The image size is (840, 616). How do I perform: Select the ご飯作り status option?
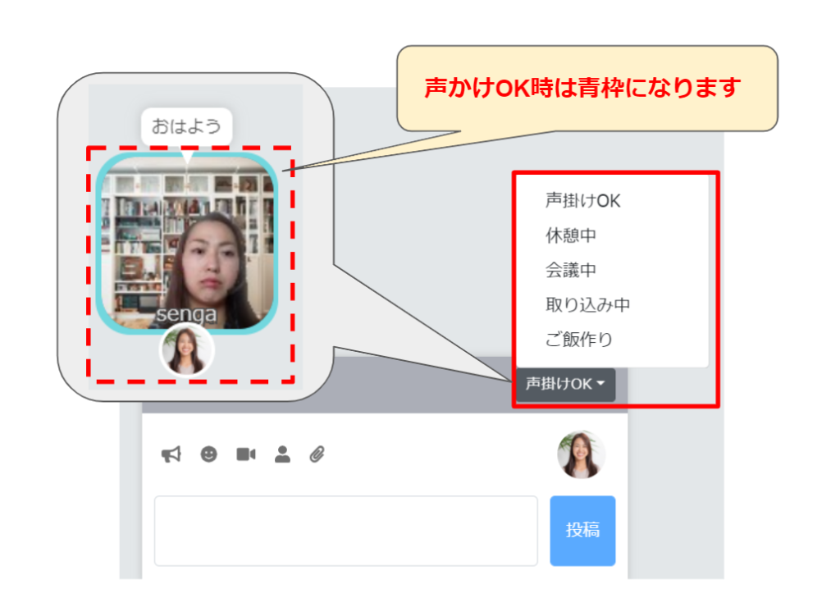tap(579, 340)
